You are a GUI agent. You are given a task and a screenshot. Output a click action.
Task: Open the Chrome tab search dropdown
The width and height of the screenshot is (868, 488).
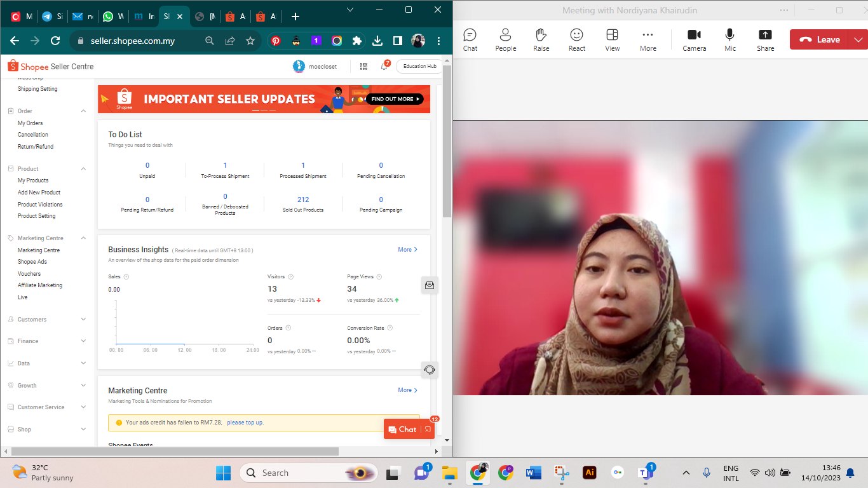(x=351, y=10)
